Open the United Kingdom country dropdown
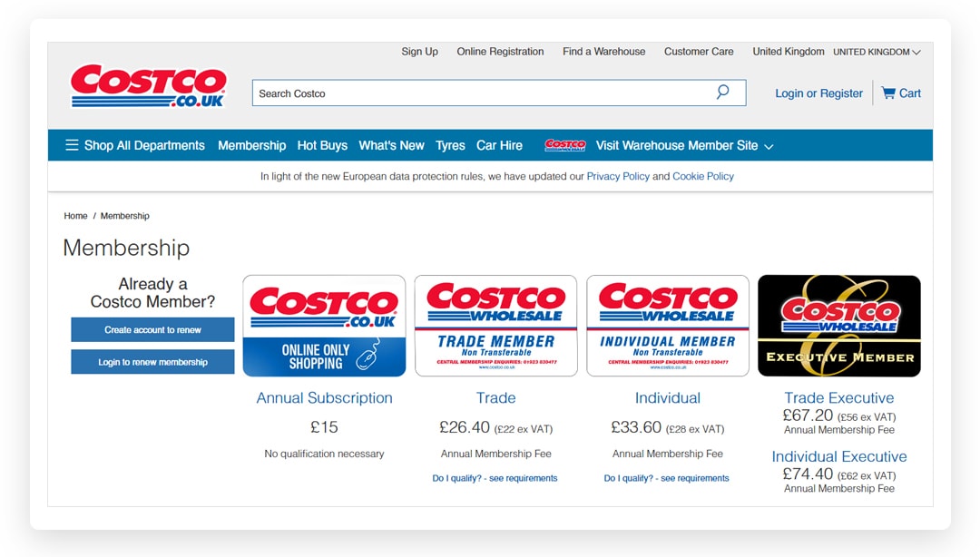 click(x=877, y=52)
